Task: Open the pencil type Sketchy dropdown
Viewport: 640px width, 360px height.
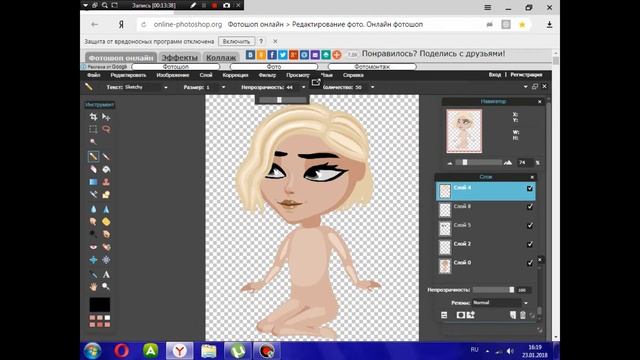Action: point(166,87)
